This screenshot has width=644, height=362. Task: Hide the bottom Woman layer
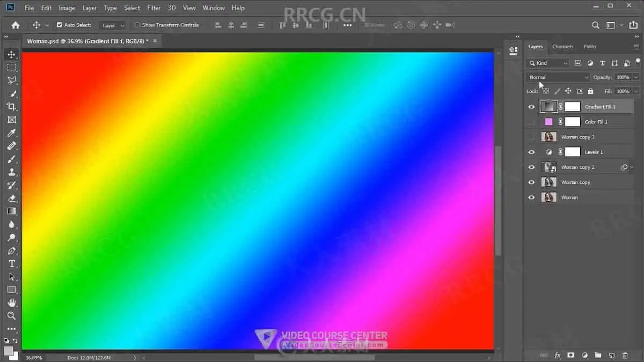[x=531, y=197]
